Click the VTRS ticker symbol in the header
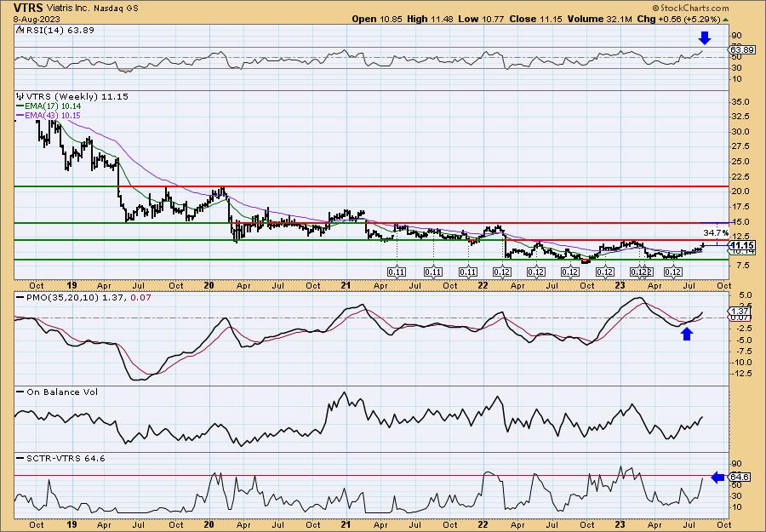The width and height of the screenshot is (766, 532). point(28,8)
